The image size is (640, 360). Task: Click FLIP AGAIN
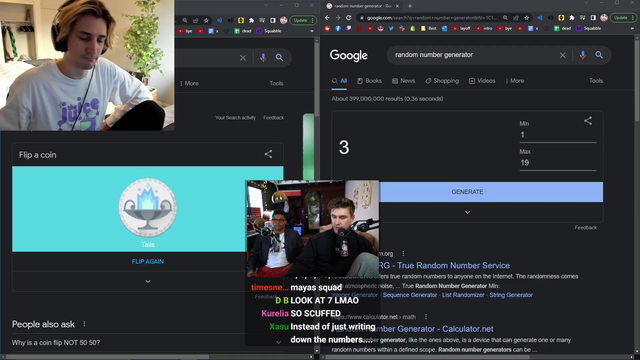[x=148, y=261]
